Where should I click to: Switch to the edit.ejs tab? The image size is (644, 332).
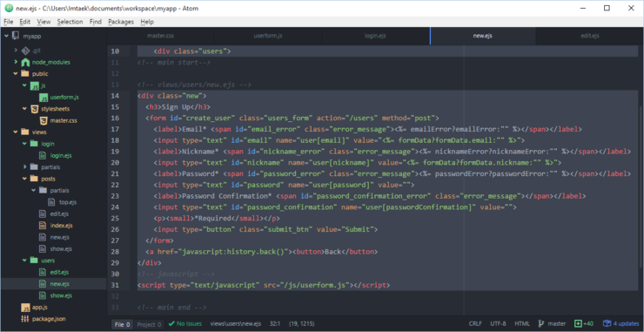pyautogui.click(x=590, y=36)
